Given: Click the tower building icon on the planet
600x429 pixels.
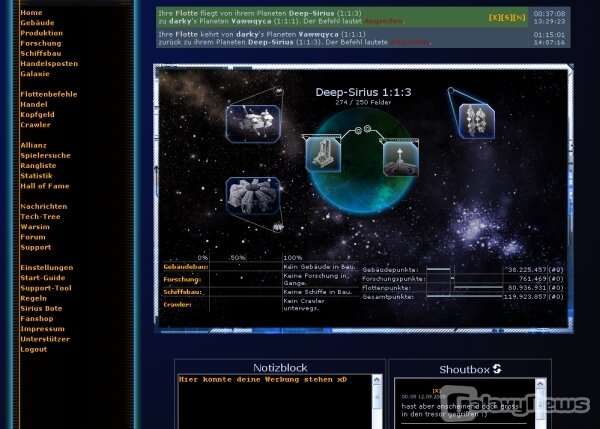Looking at the screenshot, I should coord(323,154).
